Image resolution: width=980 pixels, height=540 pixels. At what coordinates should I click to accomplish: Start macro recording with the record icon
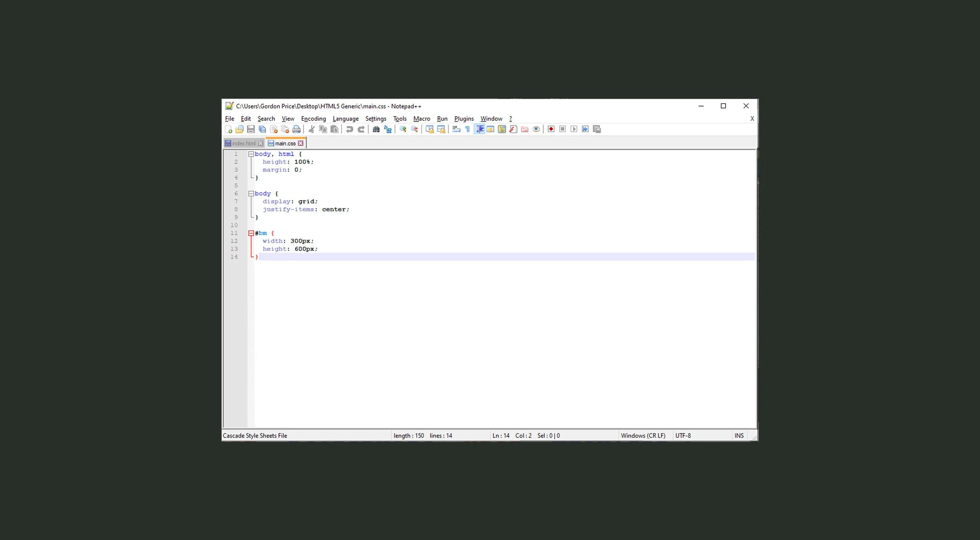click(550, 129)
